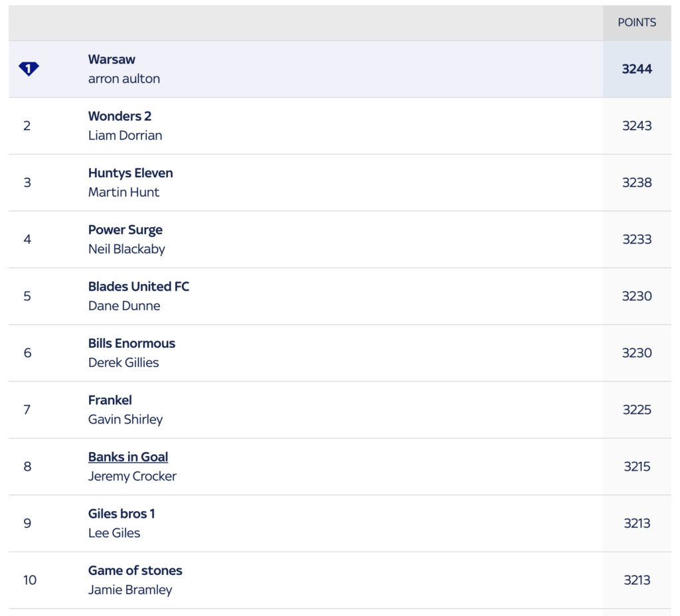The image size is (680, 616).
Task: Select the rank 5 number
Action: (27, 296)
